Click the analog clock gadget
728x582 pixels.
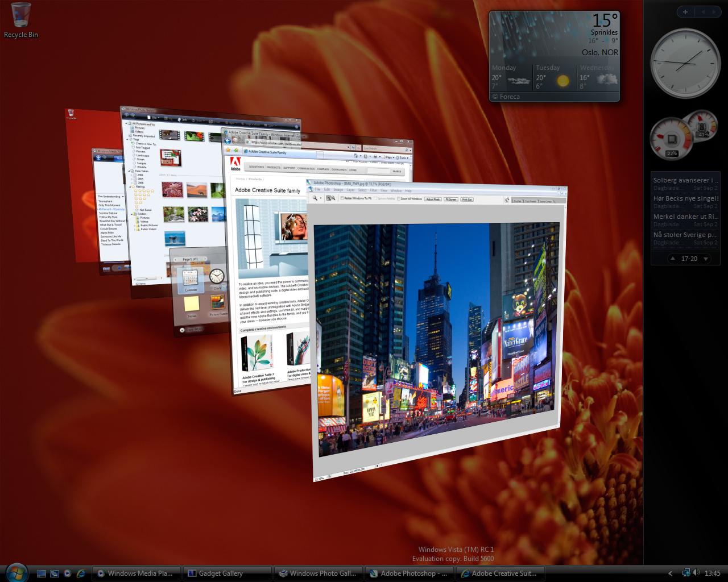685,63
